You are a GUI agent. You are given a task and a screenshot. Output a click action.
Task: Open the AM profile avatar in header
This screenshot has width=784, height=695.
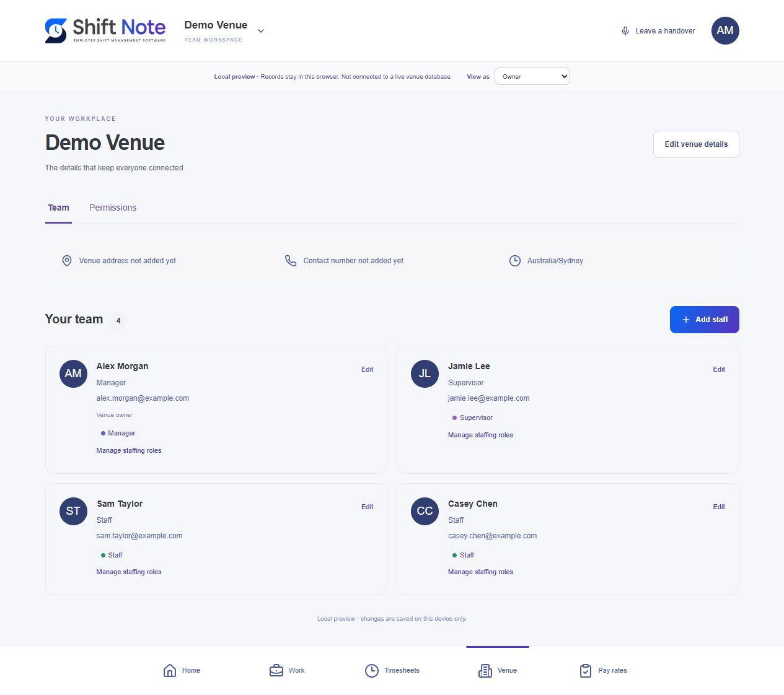pyautogui.click(x=725, y=30)
